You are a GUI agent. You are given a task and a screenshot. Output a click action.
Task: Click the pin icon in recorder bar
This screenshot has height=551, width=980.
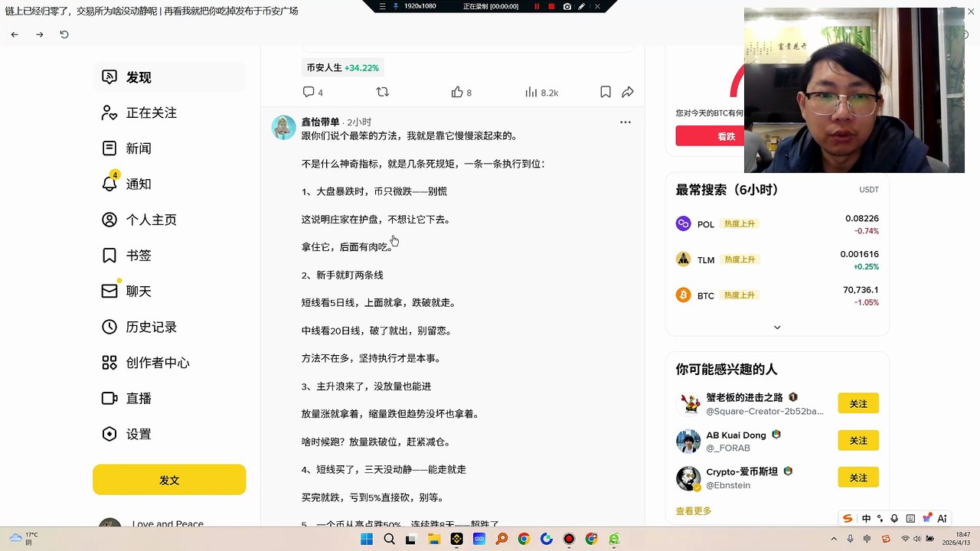tap(395, 6)
